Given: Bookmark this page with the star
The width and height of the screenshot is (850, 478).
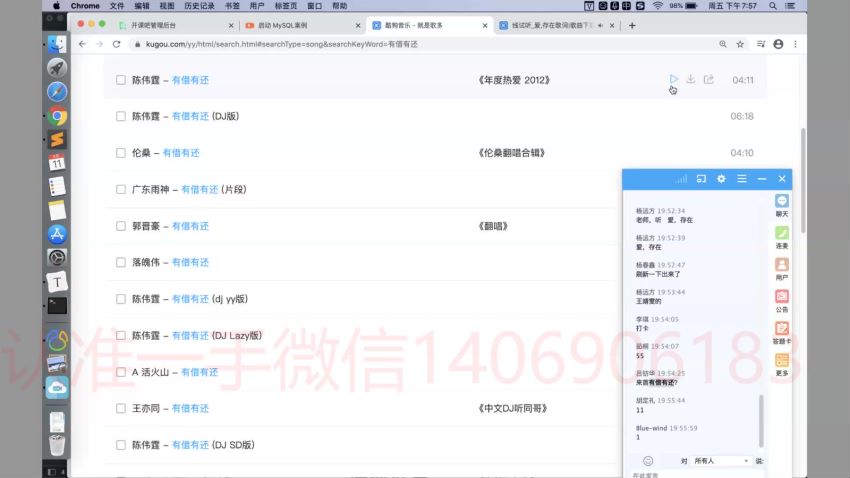Looking at the screenshot, I should point(740,44).
